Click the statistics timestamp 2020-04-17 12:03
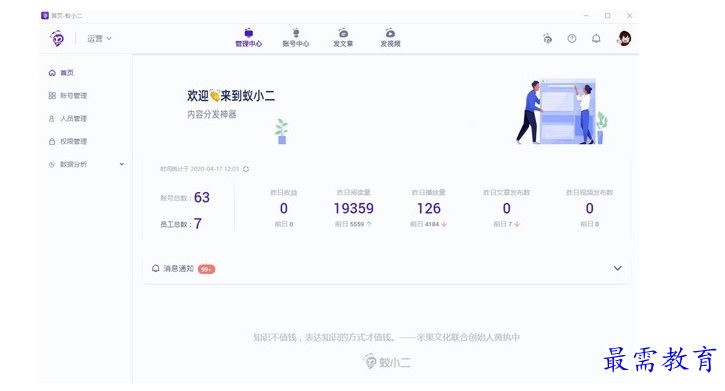Viewport: 725px width, 391px height. click(215, 169)
